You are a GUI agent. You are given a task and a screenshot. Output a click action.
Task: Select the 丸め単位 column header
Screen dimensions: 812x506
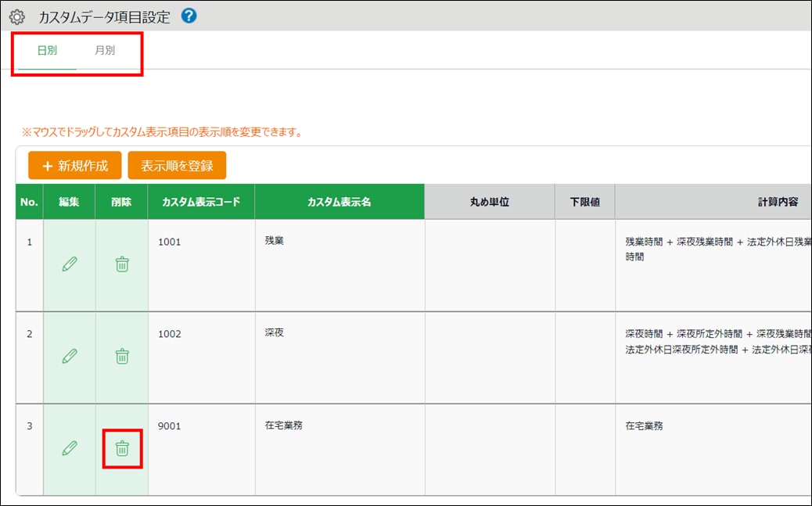(490, 202)
